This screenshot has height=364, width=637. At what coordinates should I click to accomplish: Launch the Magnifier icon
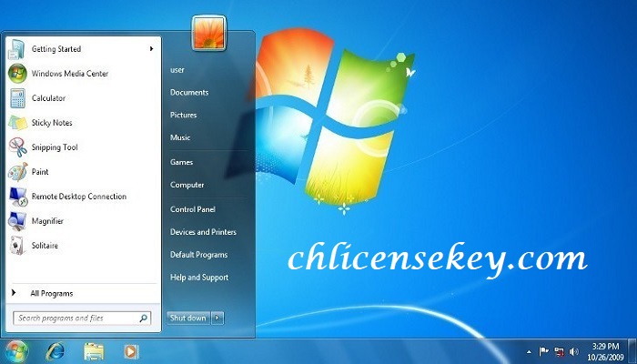[17, 221]
